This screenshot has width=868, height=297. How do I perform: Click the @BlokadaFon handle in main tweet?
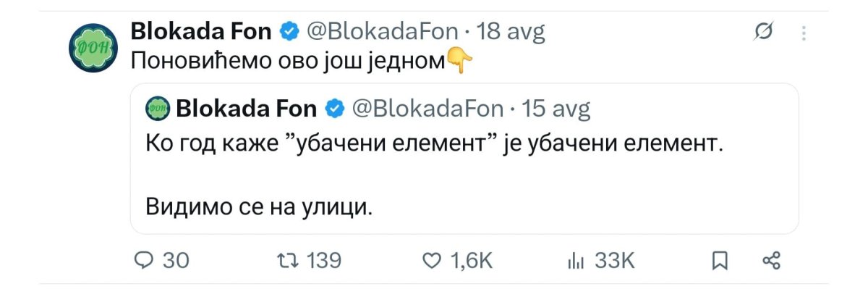pyautogui.click(x=383, y=31)
